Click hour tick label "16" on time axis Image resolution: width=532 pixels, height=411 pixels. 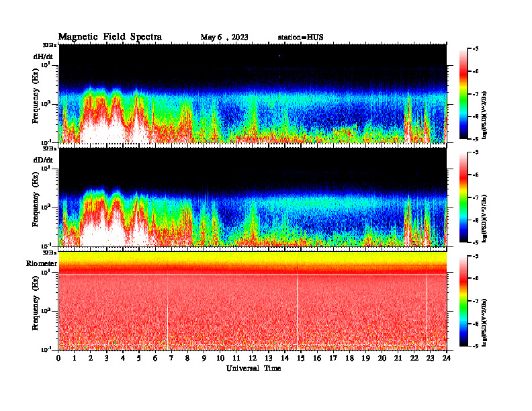tap(317, 358)
